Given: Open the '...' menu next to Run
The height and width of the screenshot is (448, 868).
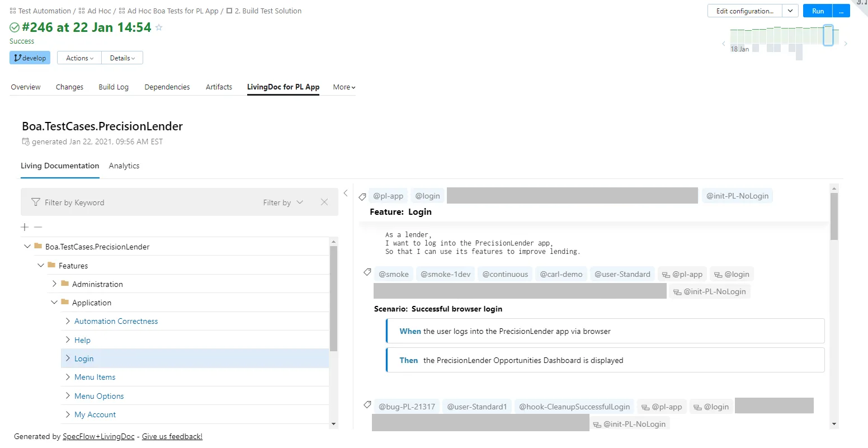Looking at the screenshot, I should pos(841,11).
